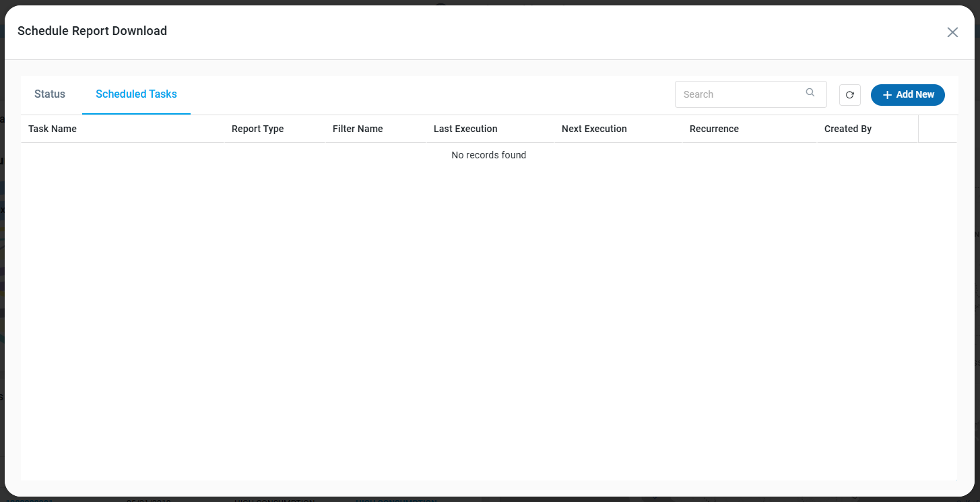980x502 pixels.
Task: Click the Schedule Report Download title
Action: point(92,31)
